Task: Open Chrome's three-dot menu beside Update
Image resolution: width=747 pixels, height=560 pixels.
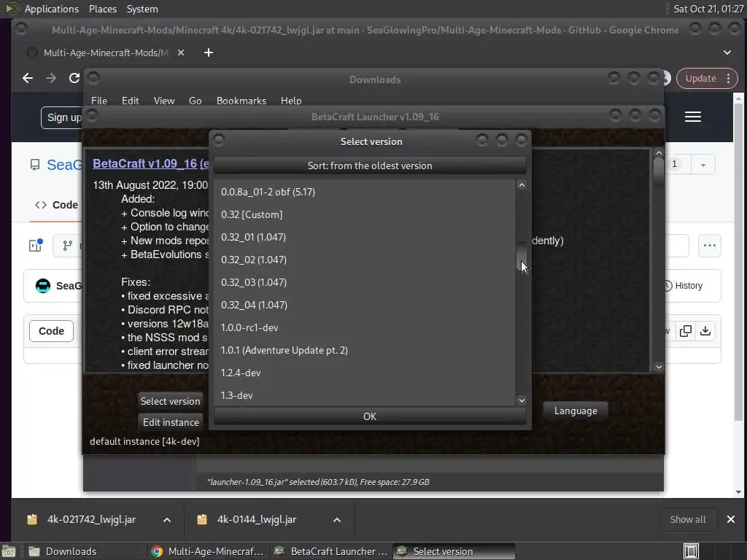Action: 729,79
